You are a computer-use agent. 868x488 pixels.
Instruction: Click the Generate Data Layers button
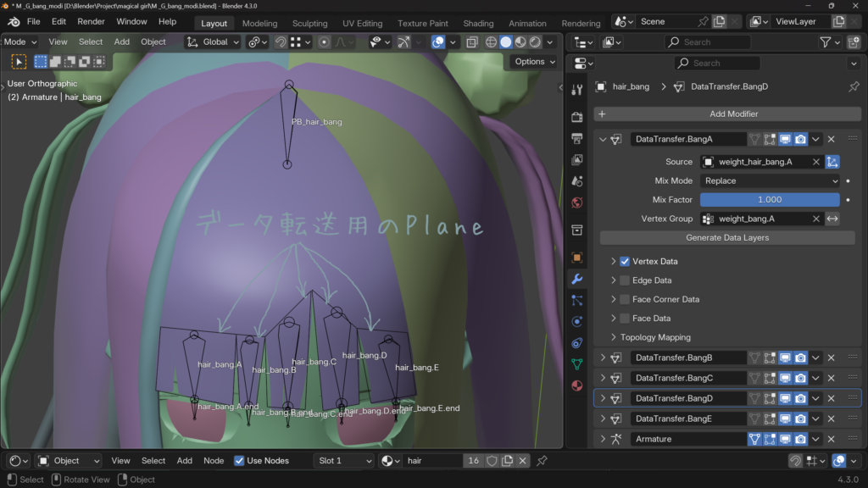727,238
